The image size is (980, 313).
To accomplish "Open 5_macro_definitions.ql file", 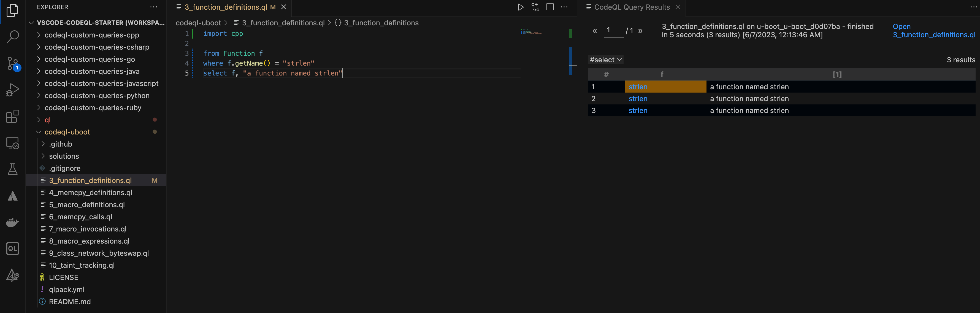I will 87,205.
